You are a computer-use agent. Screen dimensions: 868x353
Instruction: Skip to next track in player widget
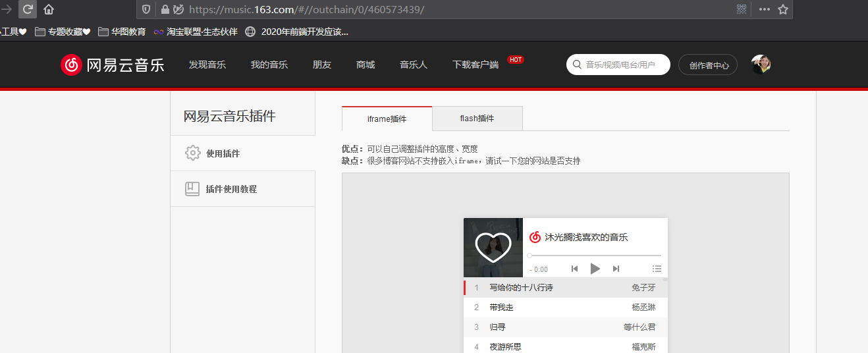pyautogui.click(x=616, y=269)
